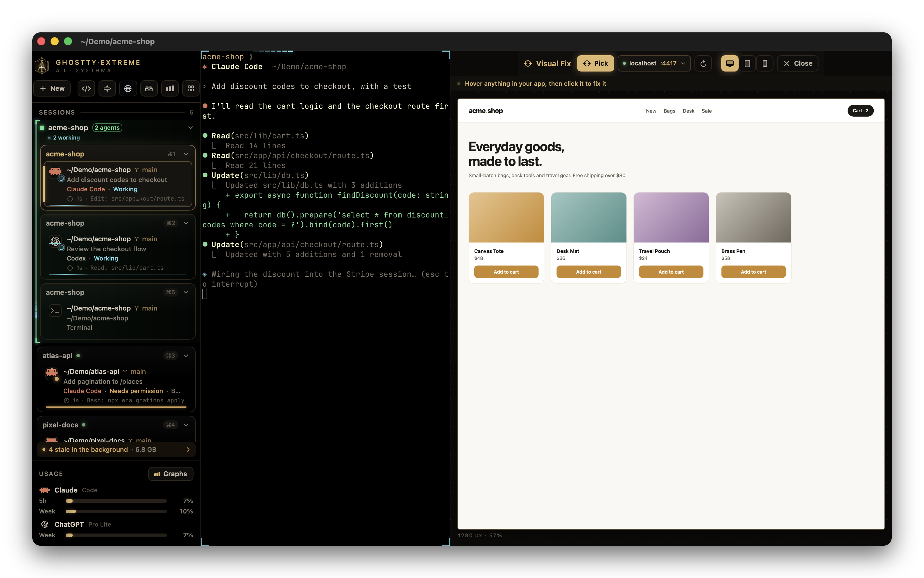Image resolution: width=924 pixels, height=578 pixels.
Task: Reload the Visual Fix preview
Action: [703, 63]
